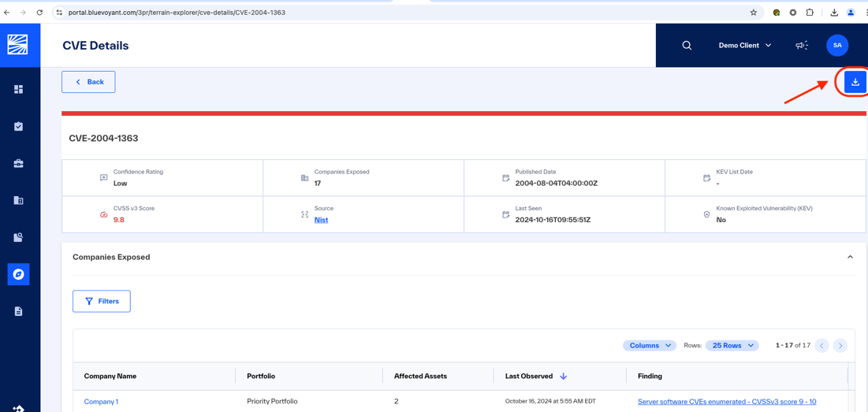Click the sort arrow beside Last Observed
This screenshot has width=868, height=412.
click(564, 376)
